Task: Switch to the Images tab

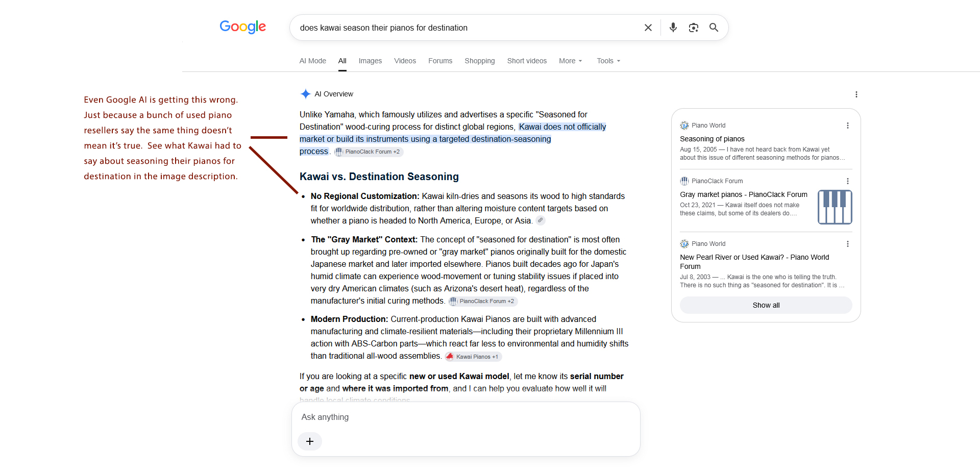Action: 370,61
